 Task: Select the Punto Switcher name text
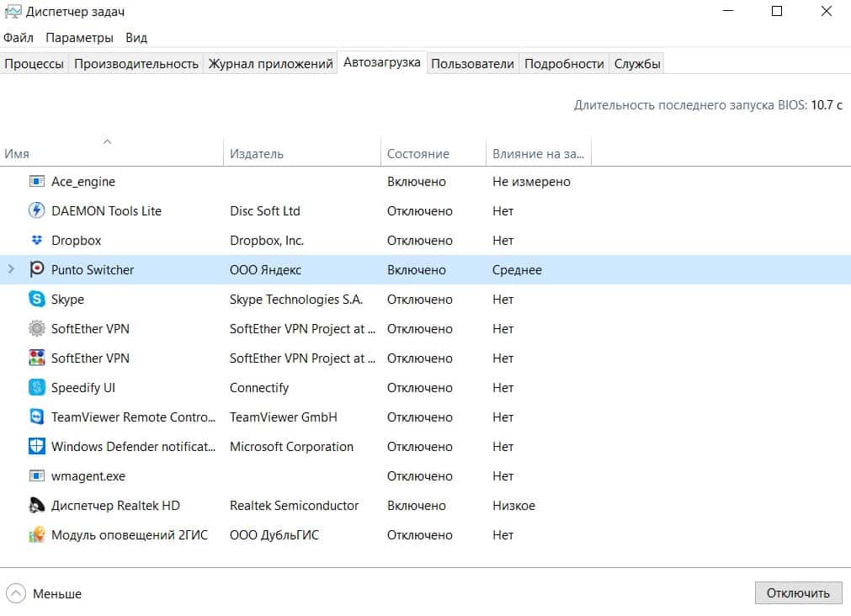[93, 270]
